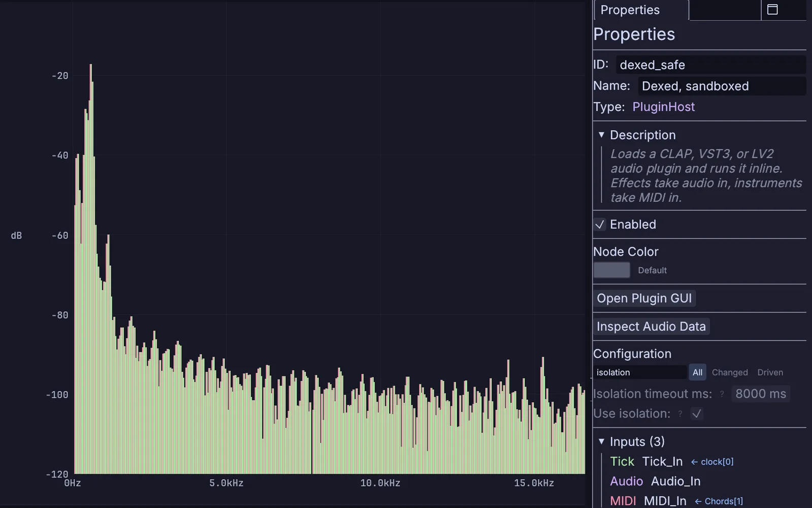This screenshot has width=812, height=508.
Task: Click the Default node color label
Action: click(x=652, y=271)
